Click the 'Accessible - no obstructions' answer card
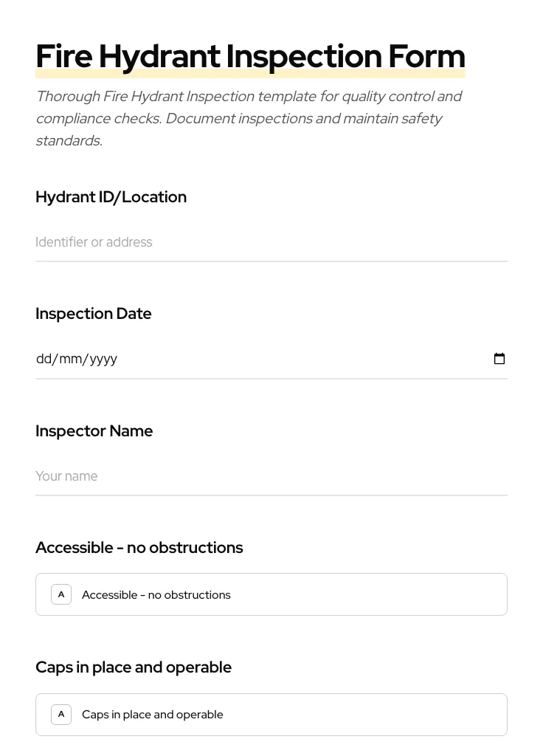Image resolution: width=543 pixels, height=756 pixels. tap(271, 594)
